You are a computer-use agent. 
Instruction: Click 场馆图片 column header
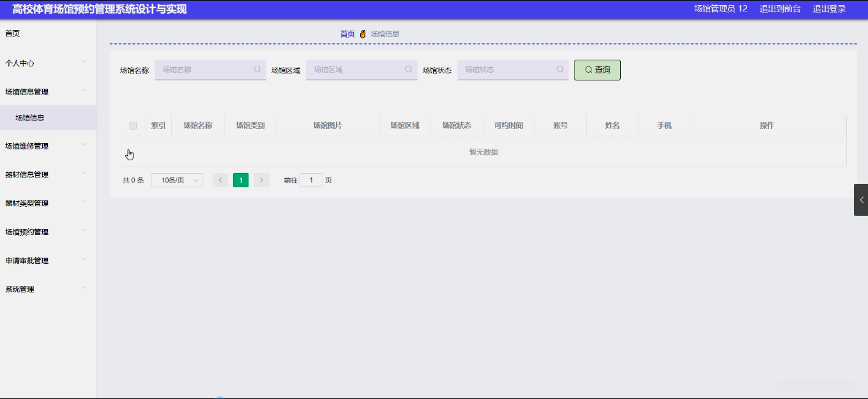tap(328, 125)
